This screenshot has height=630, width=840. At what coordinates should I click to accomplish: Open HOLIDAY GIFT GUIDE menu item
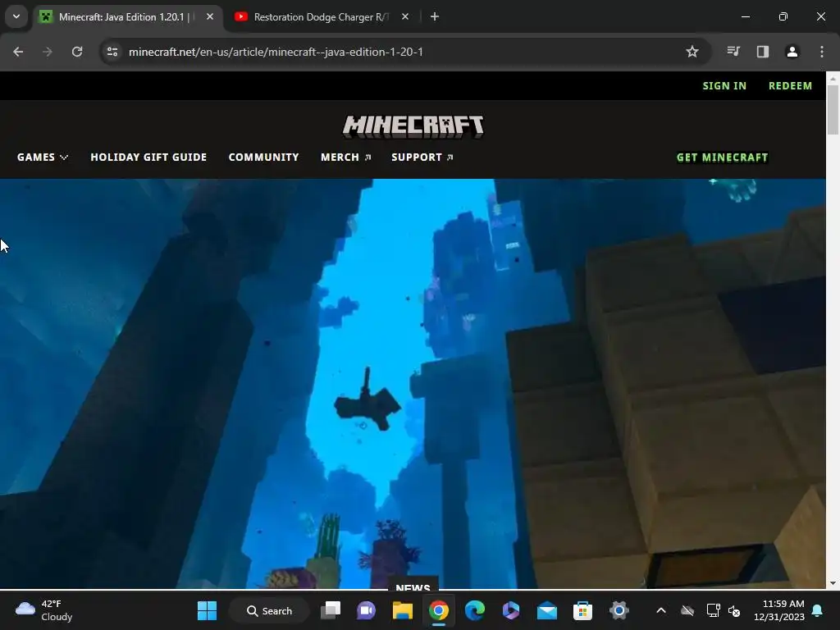click(x=148, y=157)
